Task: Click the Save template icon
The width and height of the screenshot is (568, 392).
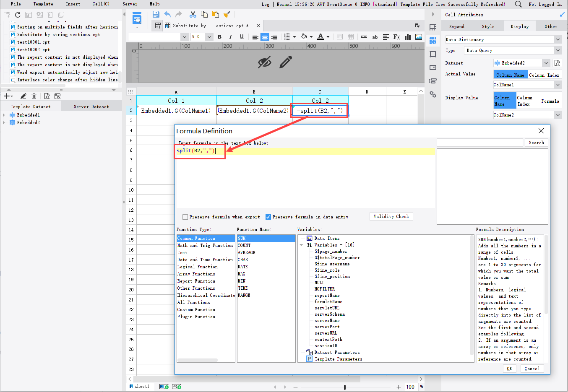Action: tap(156, 14)
